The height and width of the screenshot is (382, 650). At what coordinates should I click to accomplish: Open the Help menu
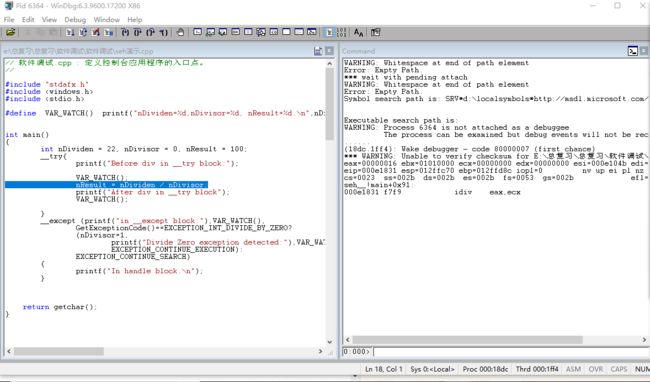tap(134, 19)
